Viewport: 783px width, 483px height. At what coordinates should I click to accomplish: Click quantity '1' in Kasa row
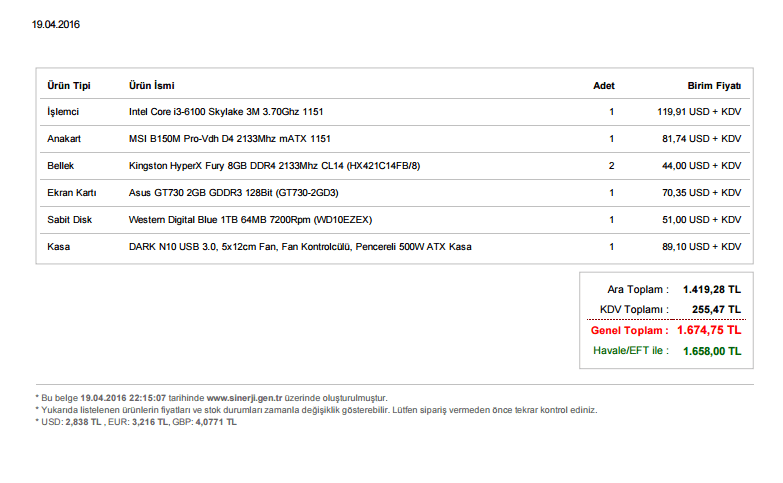(611, 247)
